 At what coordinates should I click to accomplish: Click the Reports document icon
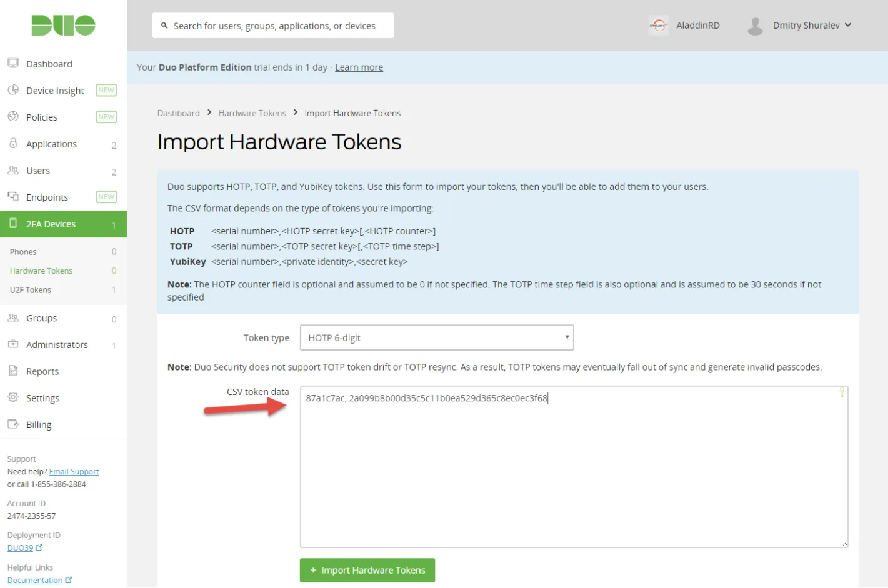13,371
